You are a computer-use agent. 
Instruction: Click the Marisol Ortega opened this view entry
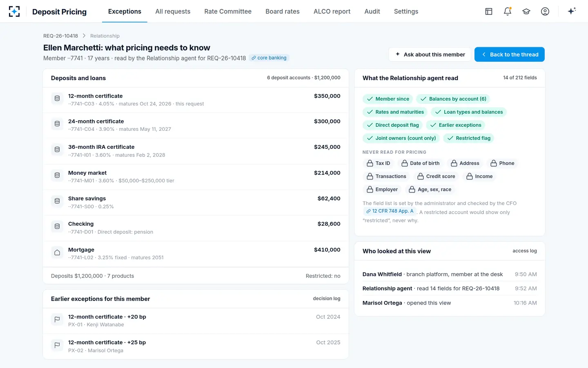click(x=450, y=303)
